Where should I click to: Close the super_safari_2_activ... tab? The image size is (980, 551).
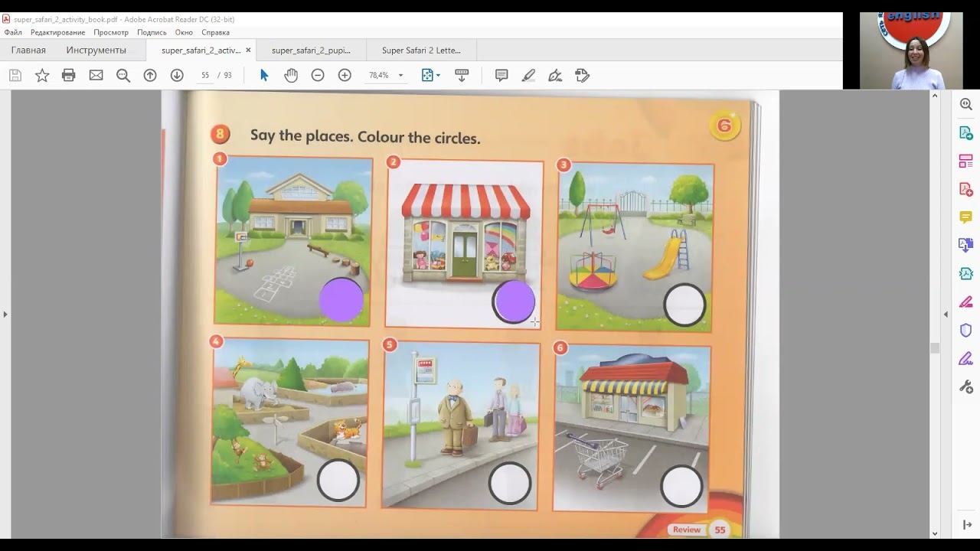point(248,51)
